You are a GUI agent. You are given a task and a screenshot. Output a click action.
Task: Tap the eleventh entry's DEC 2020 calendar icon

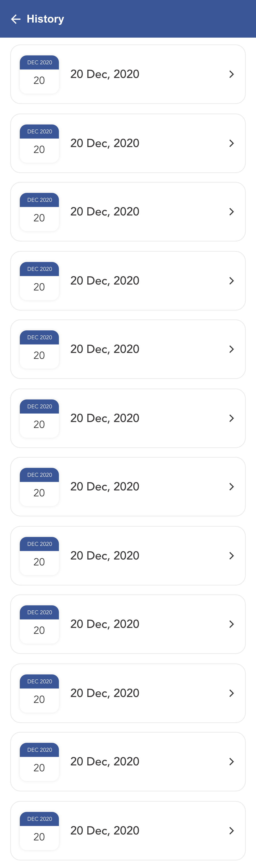(39, 762)
